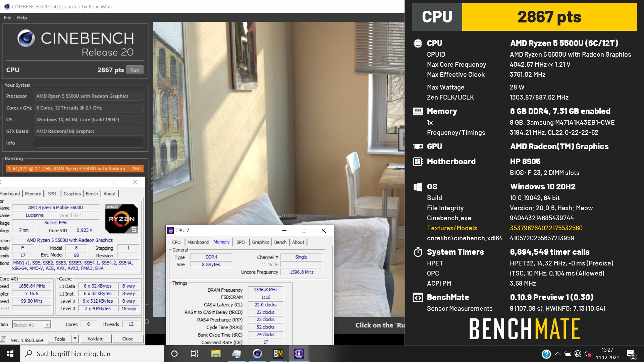Click the Motherboard icon in BenchMate
This screenshot has width=644, height=362.
pyautogui.click(x=418, y=162)
